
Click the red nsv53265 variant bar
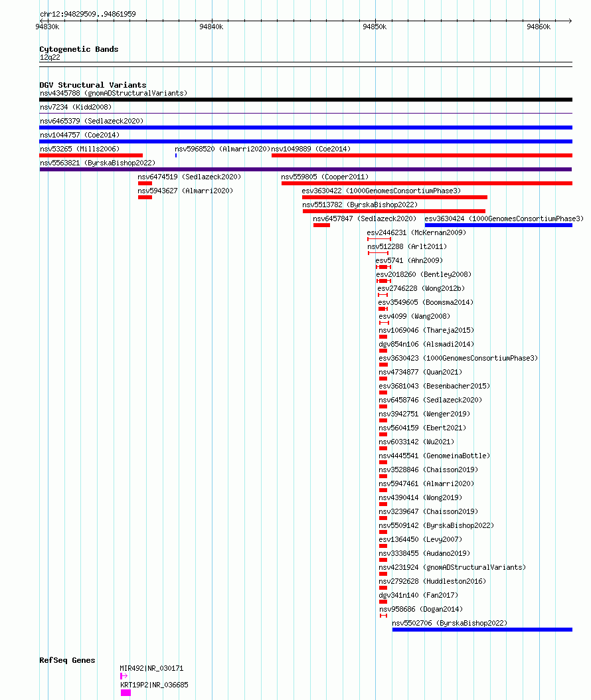pyautogui.click(x=91, y=155)
